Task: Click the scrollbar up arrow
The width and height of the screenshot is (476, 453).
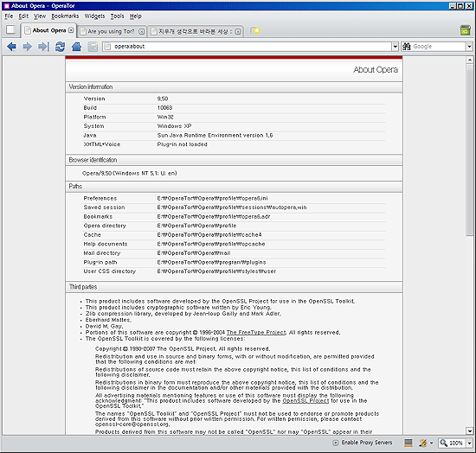Action: 470,60
